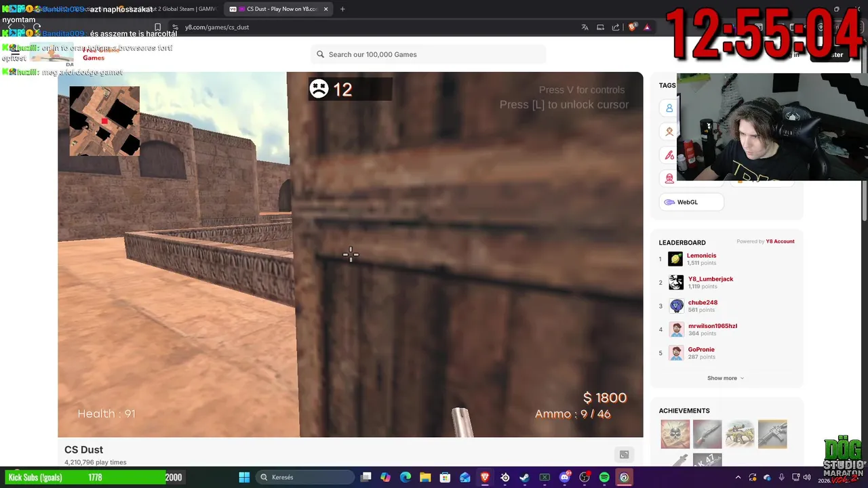Click the AK 47 achievement badge

[707, 460]
